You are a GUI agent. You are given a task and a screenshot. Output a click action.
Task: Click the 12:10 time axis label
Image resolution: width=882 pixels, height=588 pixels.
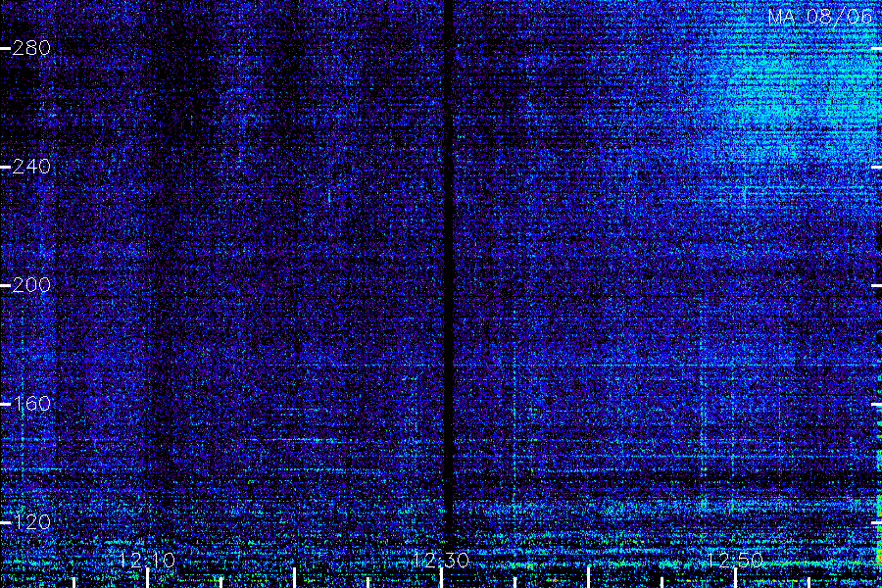(147, 560)
